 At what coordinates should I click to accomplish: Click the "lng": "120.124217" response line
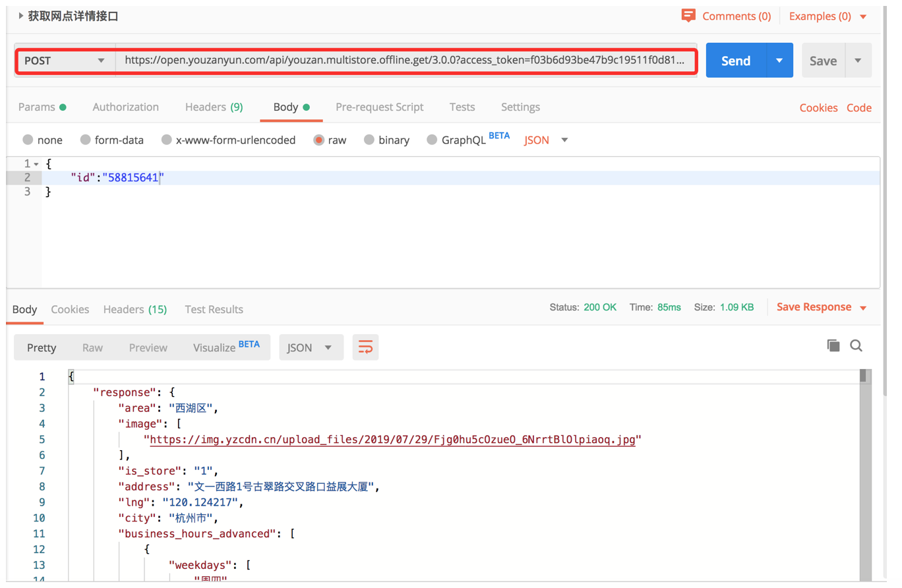pyautogui.click(x=181, y=503)
